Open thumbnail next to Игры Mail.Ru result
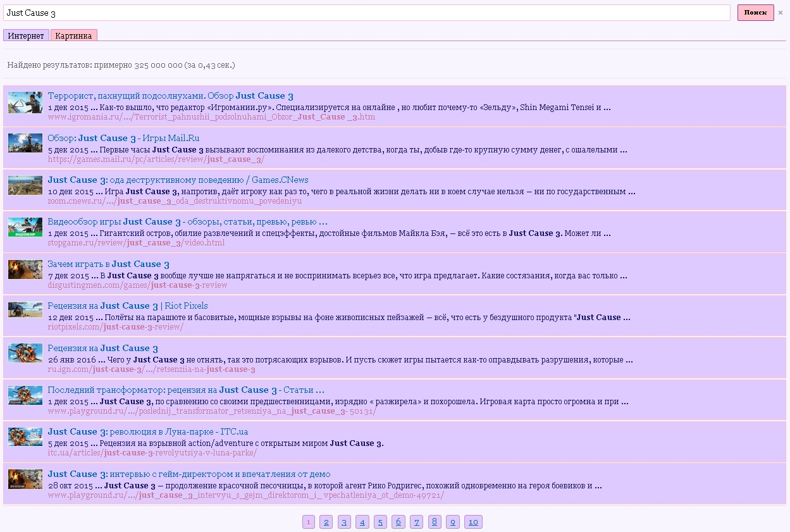The width and height of the screenshot is (790, 532). (x=25, y=143)
